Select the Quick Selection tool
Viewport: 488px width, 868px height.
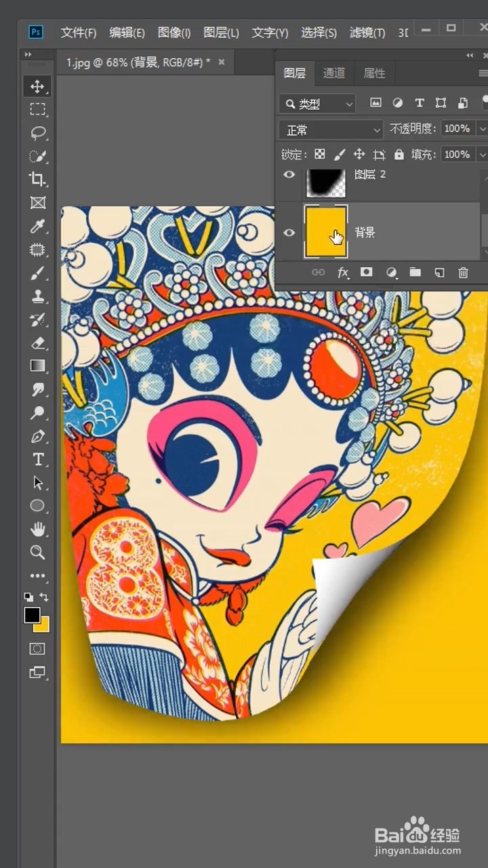tap(37, 156)
